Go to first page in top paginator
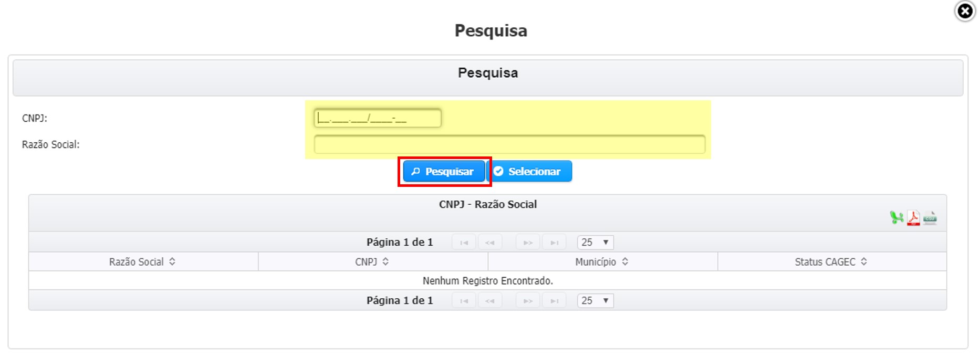The width and height of the screenshot is (980, 357). [464, 242]
